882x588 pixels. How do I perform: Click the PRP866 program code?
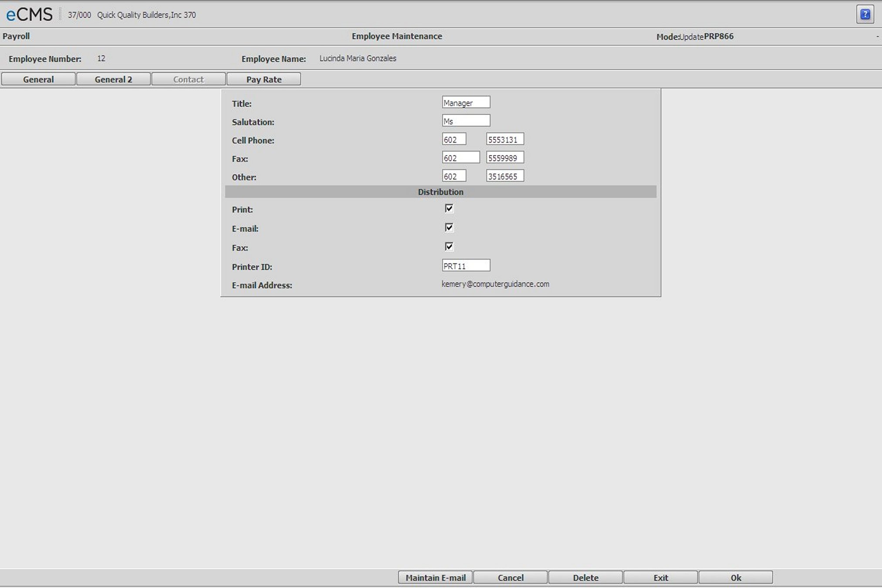click(719, 36)
